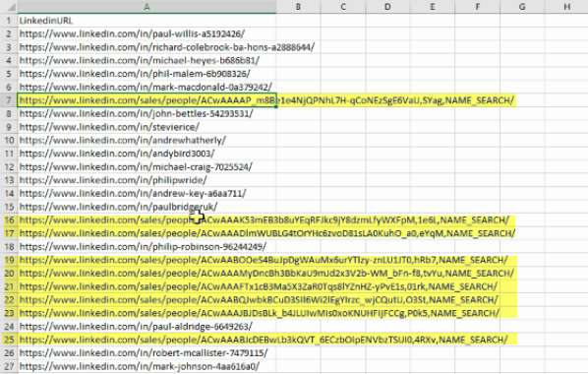This screenshot has height=374, width=588.
Task: Select the robert-mcallister-7479115 URL cell
Action: [x=147, y=353]
